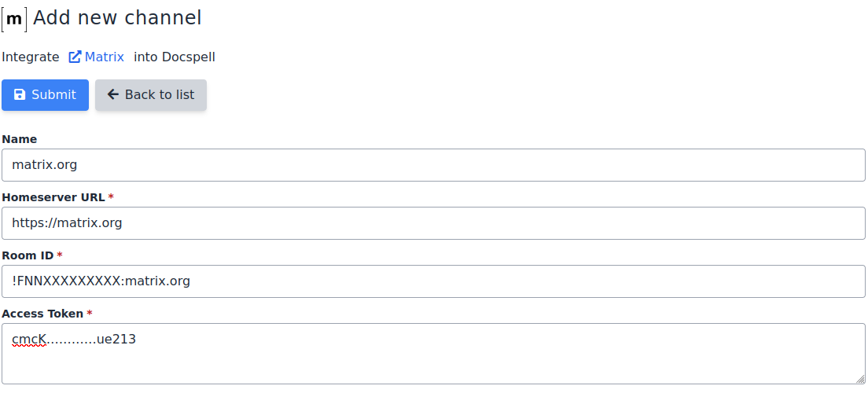
Task: Click the Access Token textarea resize handle
Action: pyautogui.click(x=859, y=378)
